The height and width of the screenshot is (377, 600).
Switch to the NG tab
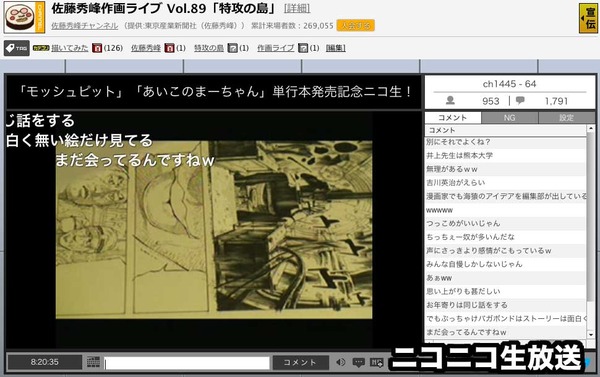(x=509, y=118)
